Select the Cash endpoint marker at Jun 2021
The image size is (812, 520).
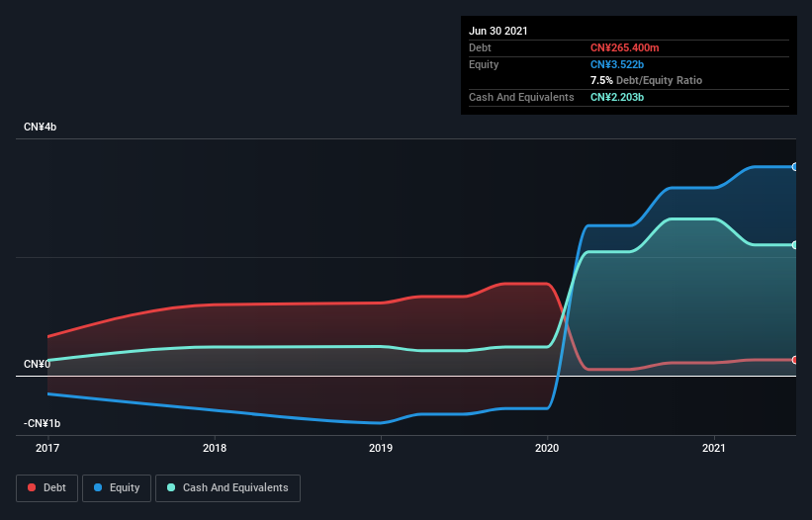pyautogui.click(x=795, y=245)
